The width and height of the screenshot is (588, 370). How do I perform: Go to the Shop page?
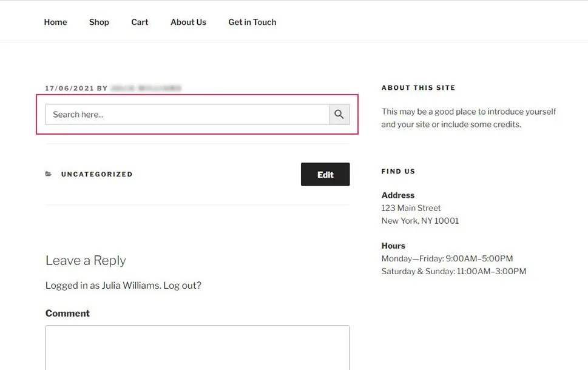[x=99, y=22]
